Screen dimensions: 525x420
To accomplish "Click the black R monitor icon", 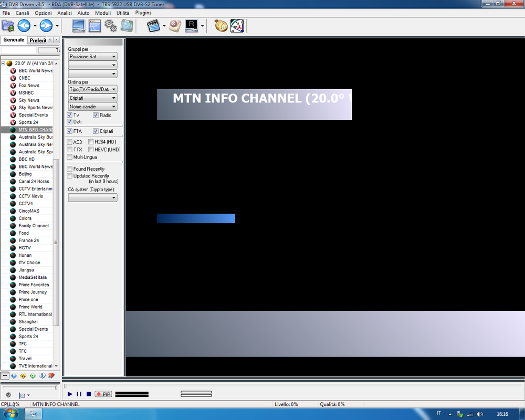I will click(191, 26).
